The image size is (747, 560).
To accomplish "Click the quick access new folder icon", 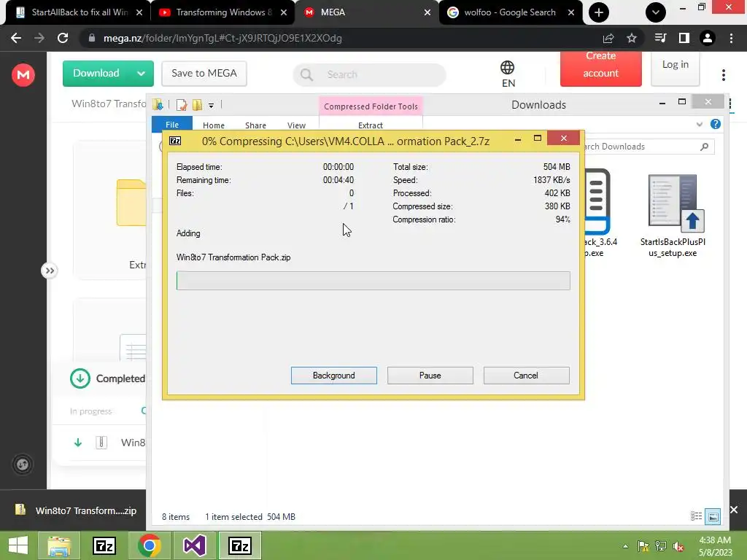I will pyautogui.click(x=197, y=105).
